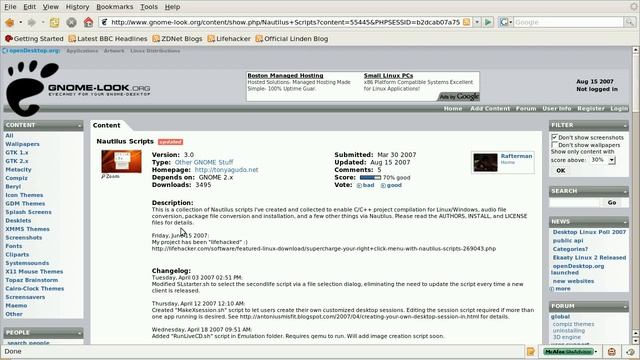The width and height of the screenshot is (640, 360).
Task: Click Register in the top navigation
Action: pos(591,109)
